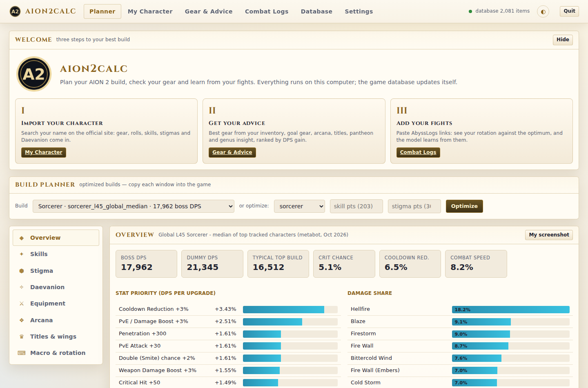
Task: Hide the Welcome panel
Action: [563, 40]
